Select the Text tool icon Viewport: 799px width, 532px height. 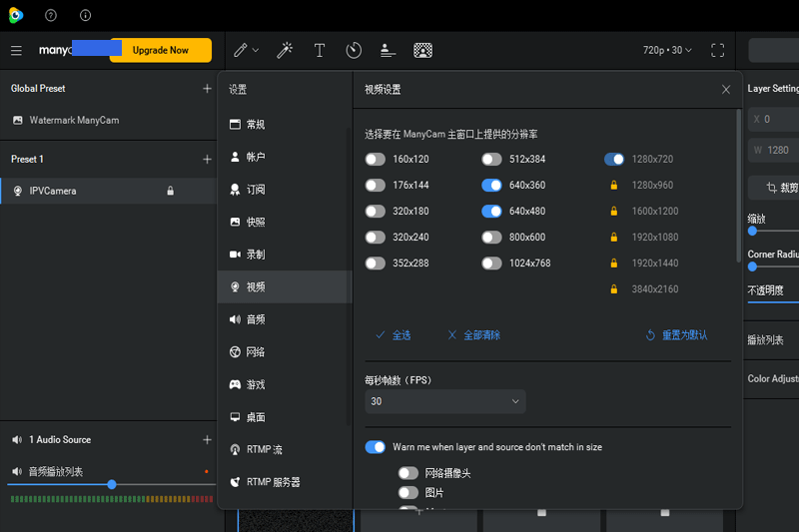click(x=320, y=50)
